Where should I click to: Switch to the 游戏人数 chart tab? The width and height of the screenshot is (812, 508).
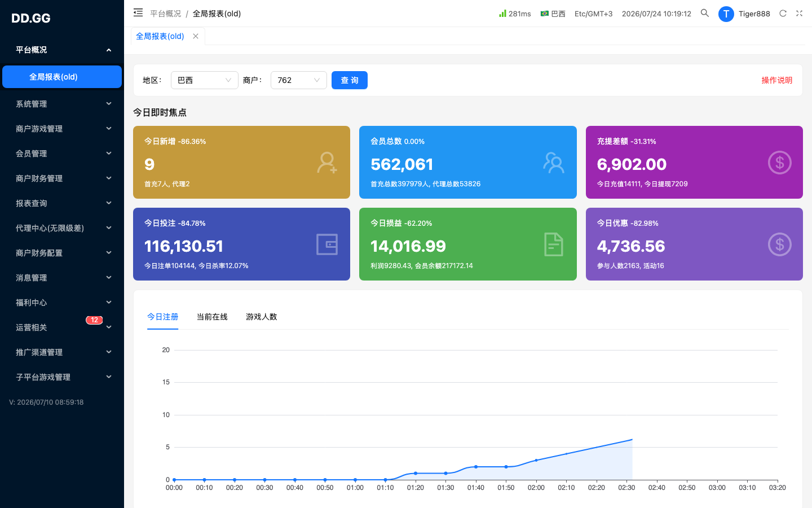click(x=262, y=317)
